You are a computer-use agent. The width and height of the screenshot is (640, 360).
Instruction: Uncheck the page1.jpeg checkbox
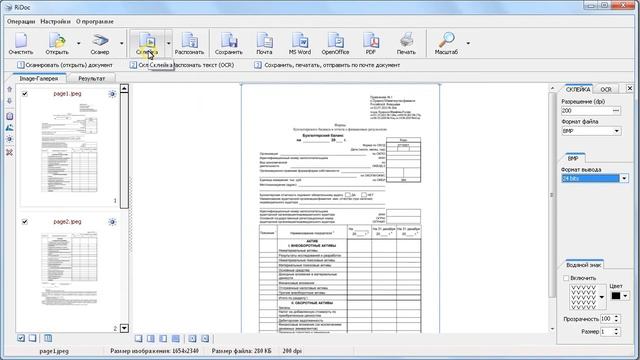pyautogui.click(x=25, y=94)
